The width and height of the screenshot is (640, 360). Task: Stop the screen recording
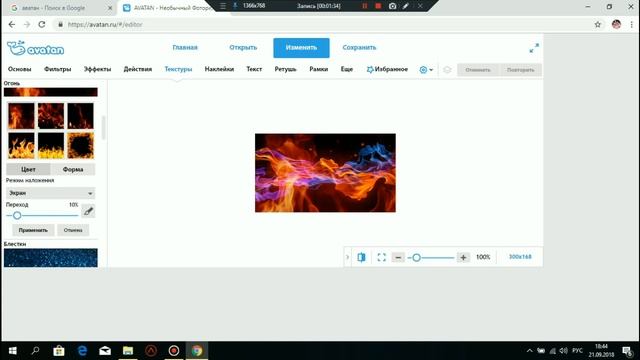[x=378, y=6]
